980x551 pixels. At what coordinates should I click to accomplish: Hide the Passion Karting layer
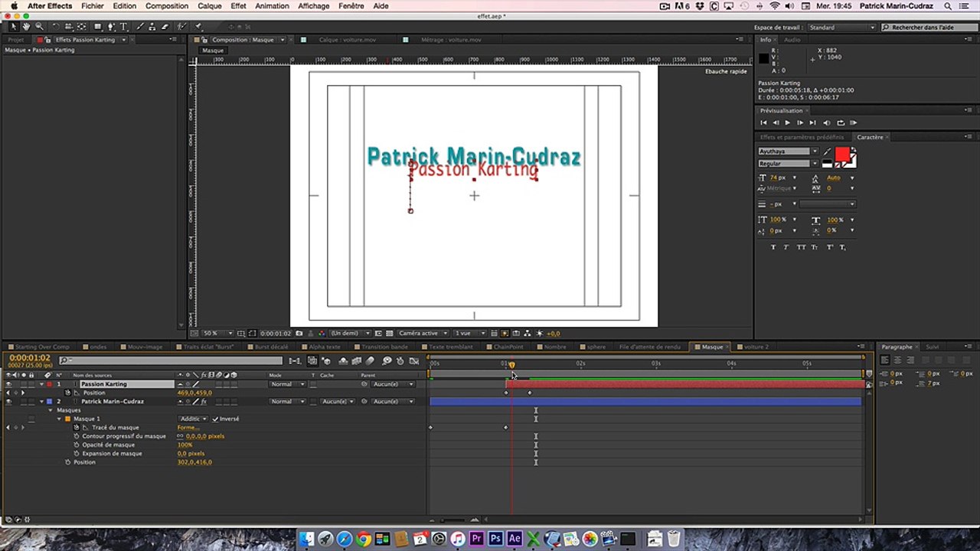8,384
